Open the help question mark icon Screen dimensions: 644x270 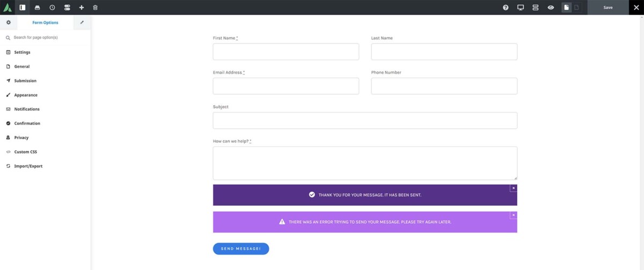(506, 8)
